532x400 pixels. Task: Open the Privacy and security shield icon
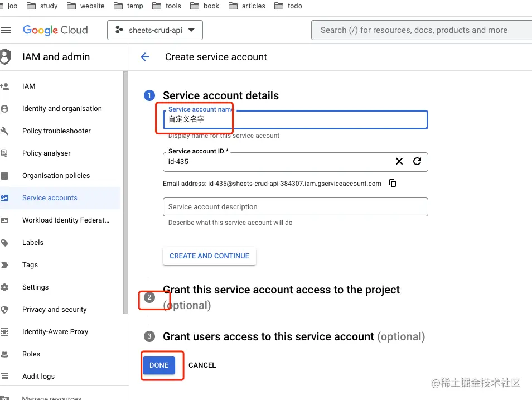[x=8, y=309]
